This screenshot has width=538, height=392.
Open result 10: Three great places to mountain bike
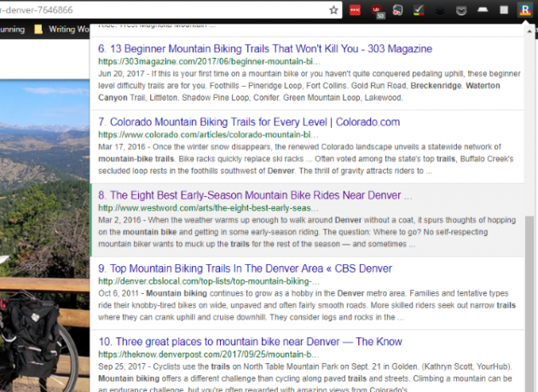[x=250, y=342]
